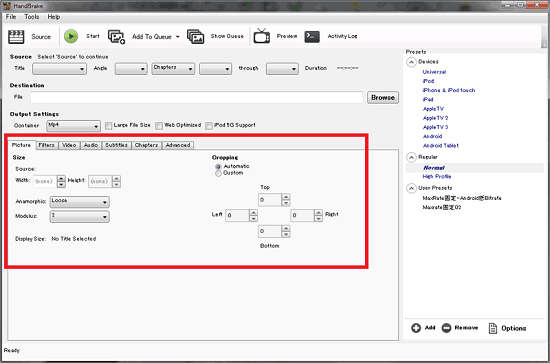Screen dimensions: 550x363
Task: Collapse the Devices presets group
Action: (411, 62)
